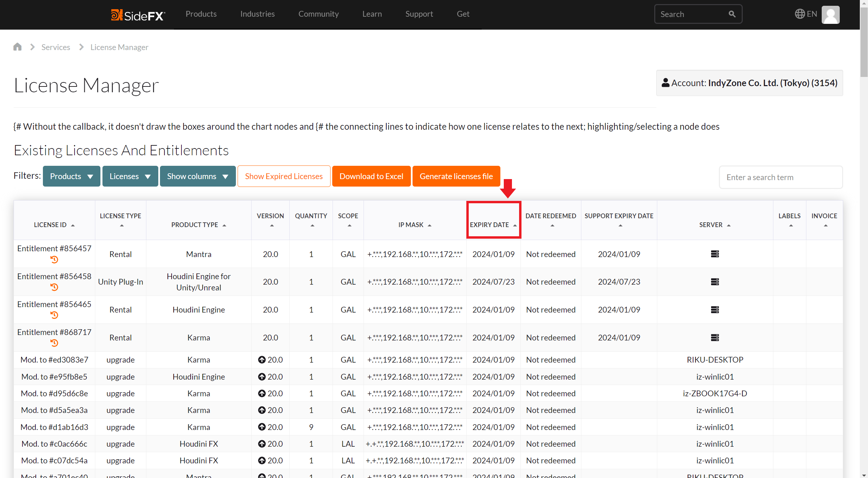Sort table by Labels column
Viewport: 868px width, 478px height.
click(x=789, y=220)
